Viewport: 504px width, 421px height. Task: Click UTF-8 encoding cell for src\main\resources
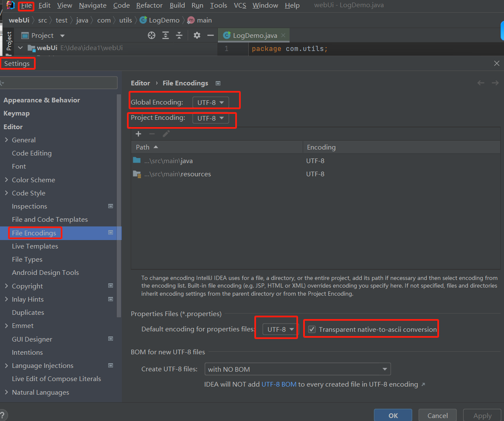(x=315, y=174)
